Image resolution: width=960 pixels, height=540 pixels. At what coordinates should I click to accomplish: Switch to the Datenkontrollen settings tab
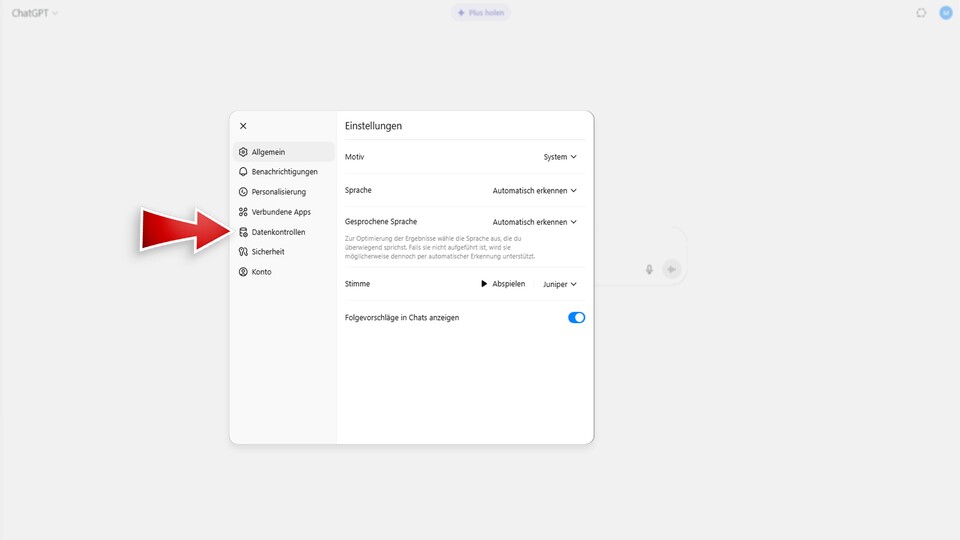[x=278, y=232]
